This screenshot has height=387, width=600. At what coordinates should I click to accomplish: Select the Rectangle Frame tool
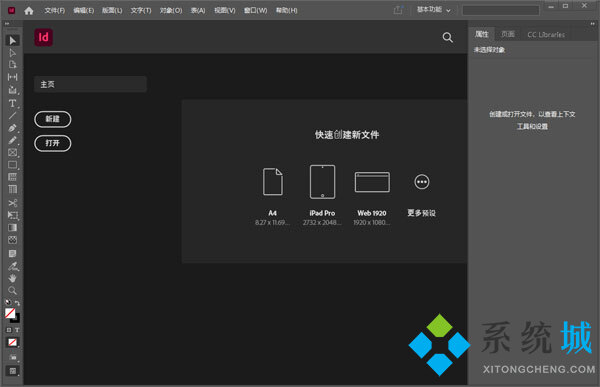(12, 152)
